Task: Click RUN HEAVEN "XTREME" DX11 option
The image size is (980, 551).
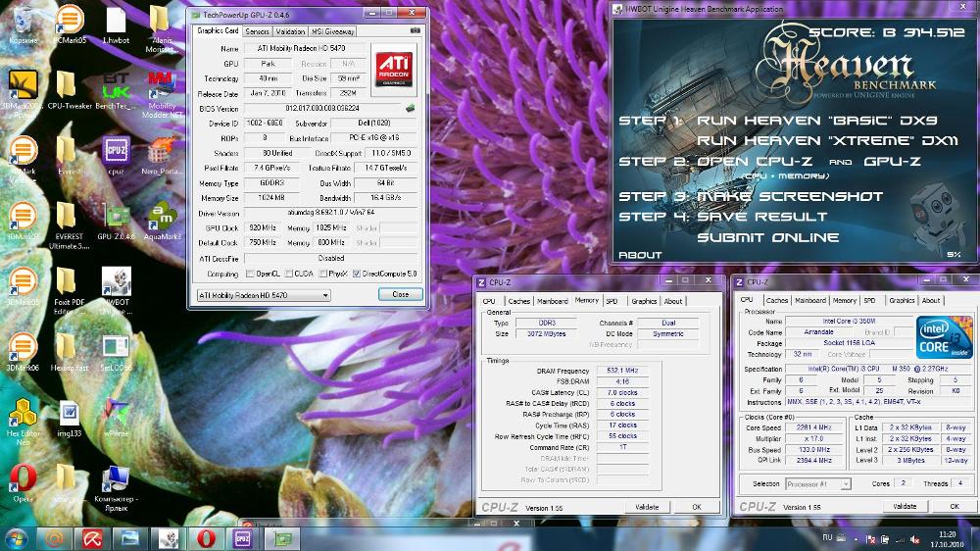Action: tap(827, 141)
